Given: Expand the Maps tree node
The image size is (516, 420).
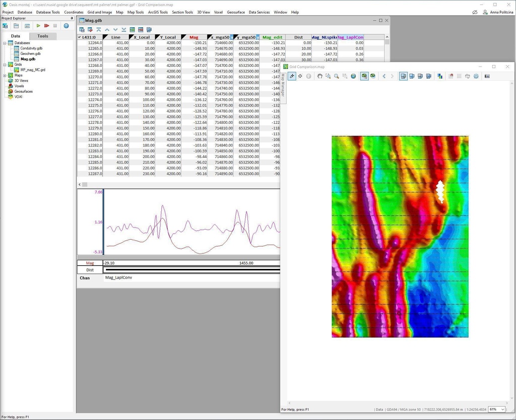Looking at the screenshot, I should pos(5,76).
